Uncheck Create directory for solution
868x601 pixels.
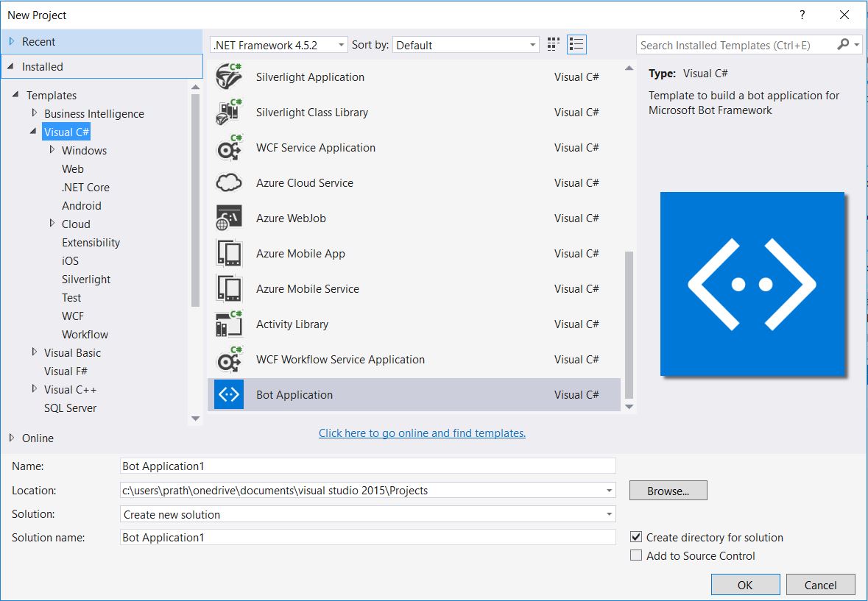(x=636, y=537)
